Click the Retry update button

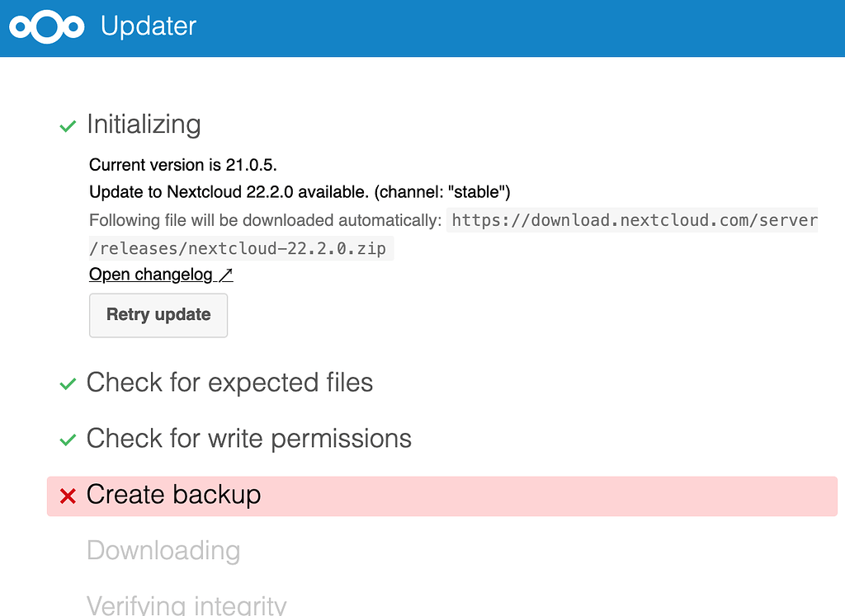(158, 315)
